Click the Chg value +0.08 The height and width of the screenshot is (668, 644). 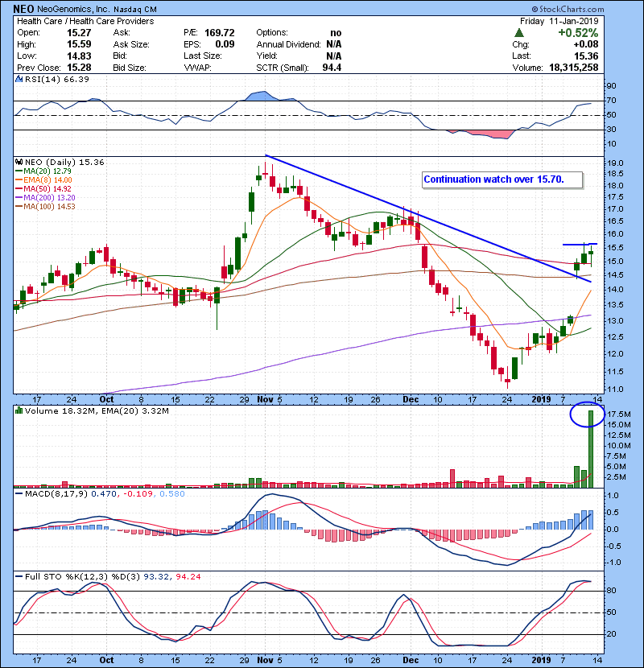pyautogui.click(x=585, y=44)
